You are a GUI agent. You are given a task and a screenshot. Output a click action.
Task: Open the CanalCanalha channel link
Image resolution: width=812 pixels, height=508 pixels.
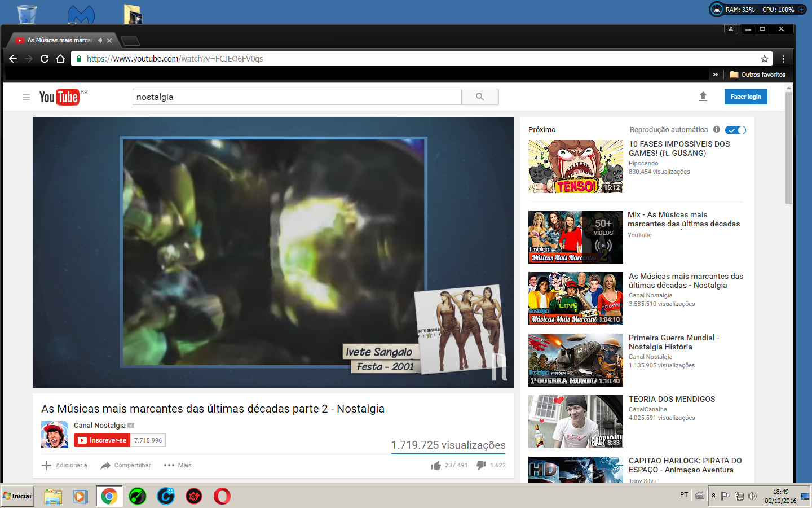coord(647,409)
